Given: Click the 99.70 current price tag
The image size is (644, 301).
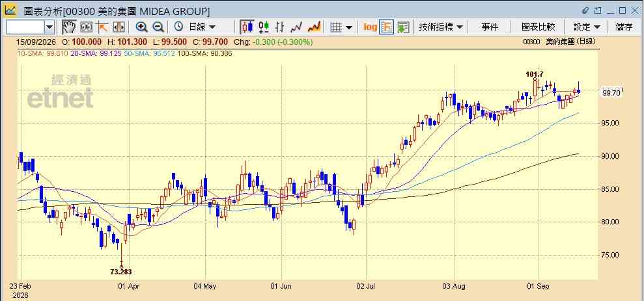Looking at the screenshot, I should coord(611,93).
